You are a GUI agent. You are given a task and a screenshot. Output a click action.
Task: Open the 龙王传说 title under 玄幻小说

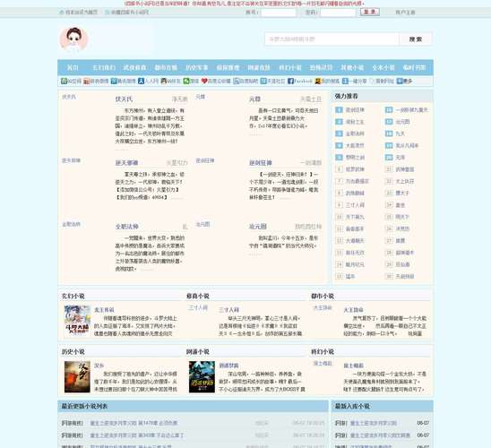tap(104, 310)
